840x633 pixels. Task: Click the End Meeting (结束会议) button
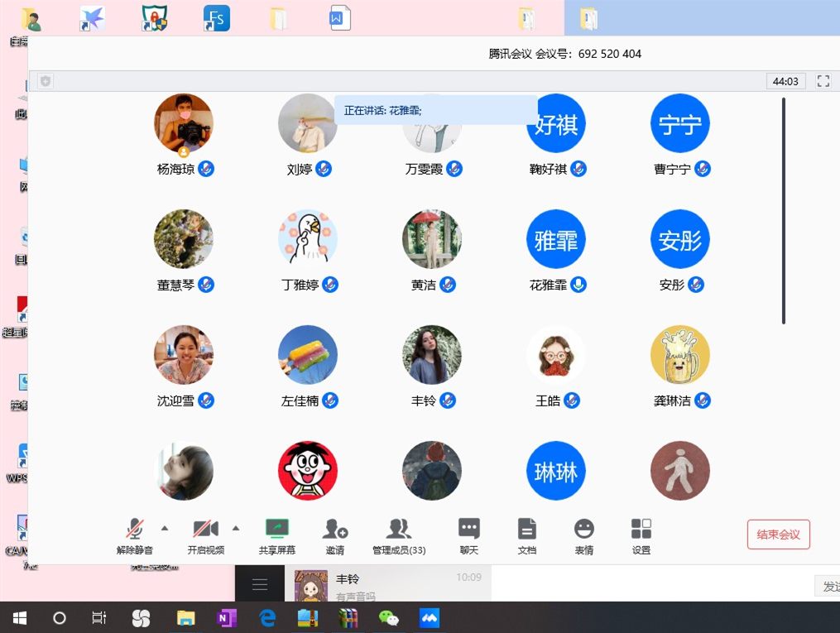tap(778, 535)
